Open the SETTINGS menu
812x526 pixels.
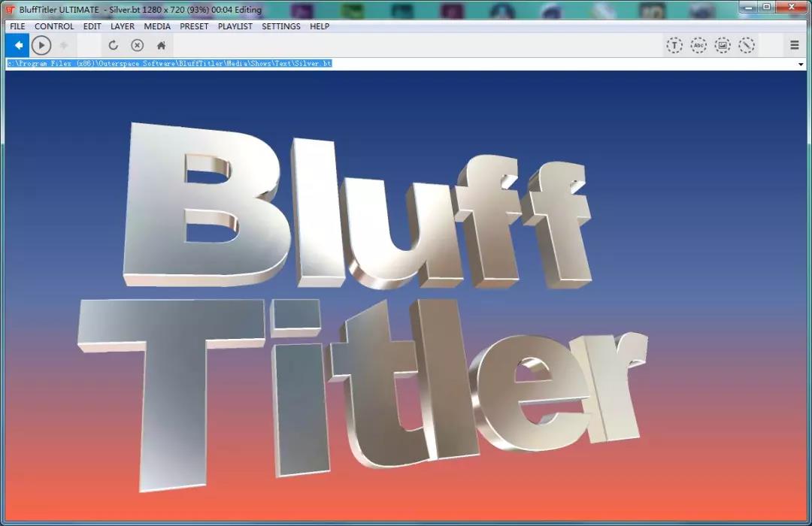click(280, 26)
